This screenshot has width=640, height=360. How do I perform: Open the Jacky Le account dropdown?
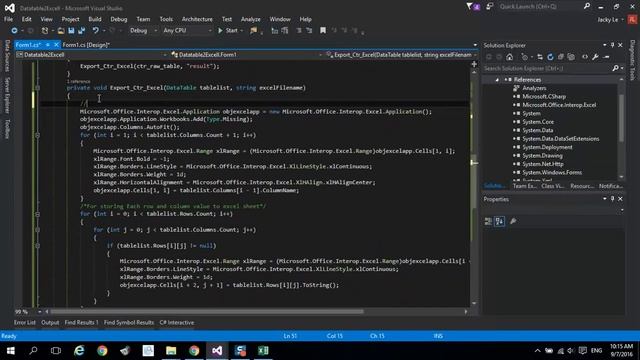coord(611,20)
